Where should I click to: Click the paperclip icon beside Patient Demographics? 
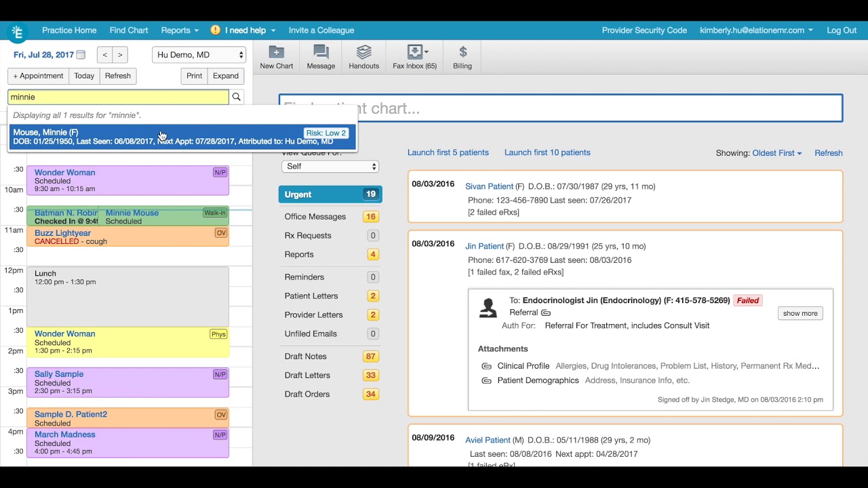click(486, 381)
